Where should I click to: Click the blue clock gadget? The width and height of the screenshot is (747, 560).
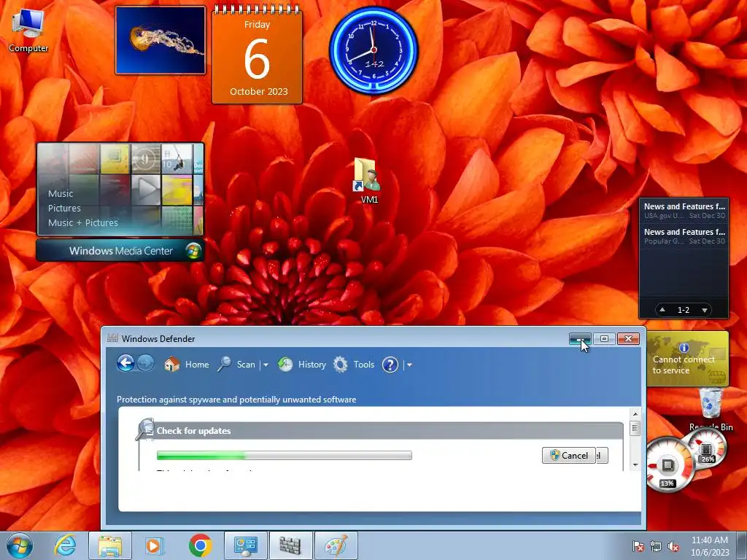pyautogui.click(x=373, y=50)
